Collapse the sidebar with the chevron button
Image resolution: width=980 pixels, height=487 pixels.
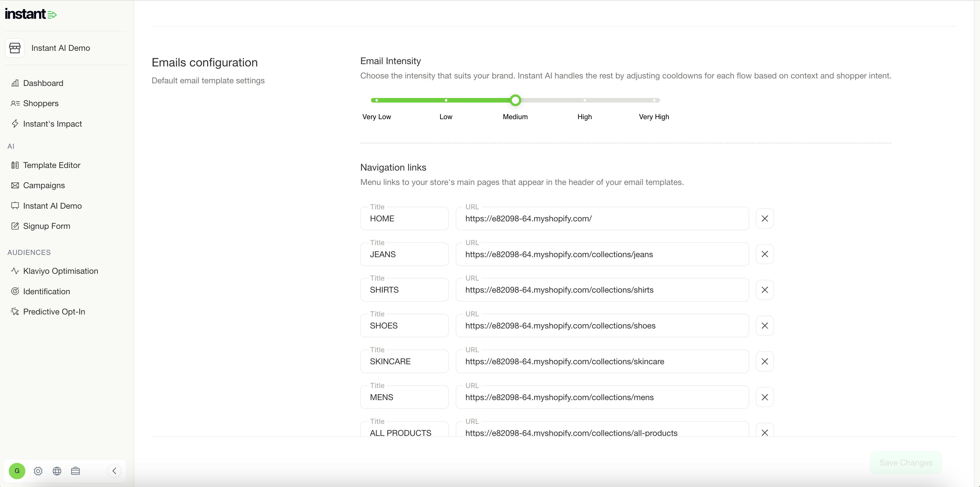114,471
